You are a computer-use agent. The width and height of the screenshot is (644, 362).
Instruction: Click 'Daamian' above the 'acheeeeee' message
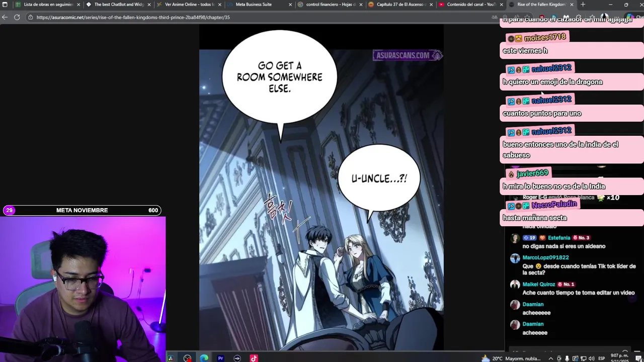pyautogui.click(x=533, y=304)
